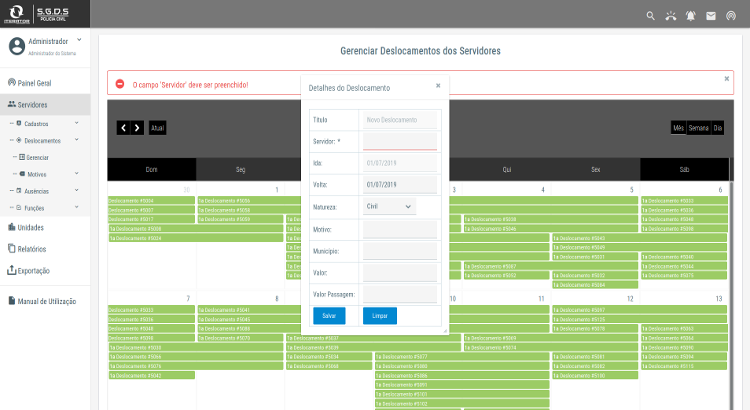Image resolution: width=750 pixels, height=410 pixels.
Task: Dismiss the red Servidor error alert
Action: (727, 78)
